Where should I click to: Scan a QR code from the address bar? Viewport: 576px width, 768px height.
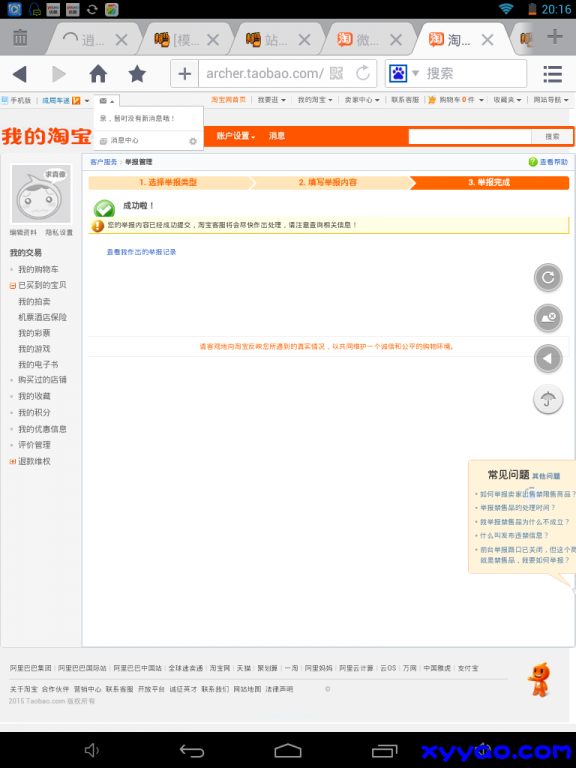(336, 74)
